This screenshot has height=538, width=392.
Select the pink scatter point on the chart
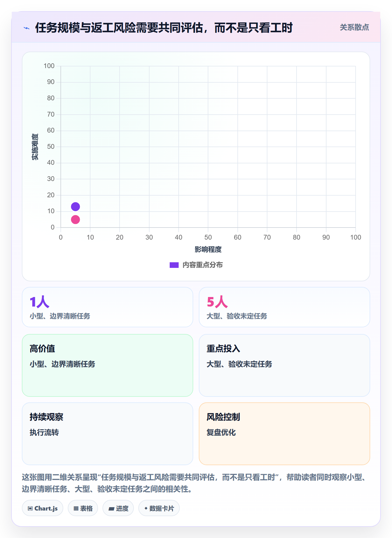75,219
